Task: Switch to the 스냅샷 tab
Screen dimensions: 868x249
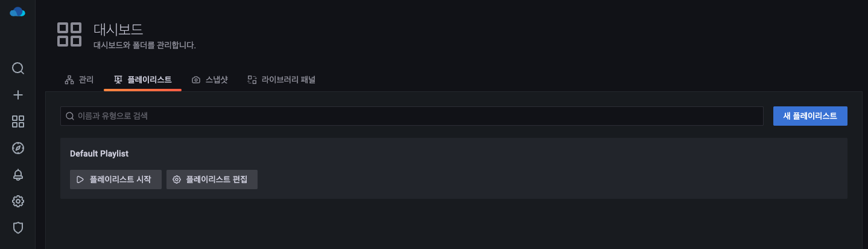Action: tap(210, 80)
